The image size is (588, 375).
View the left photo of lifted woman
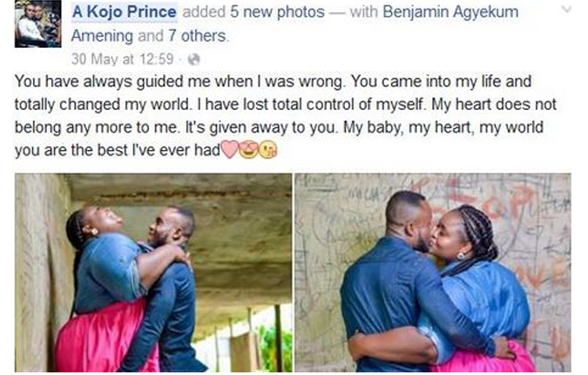click(153, 272)
